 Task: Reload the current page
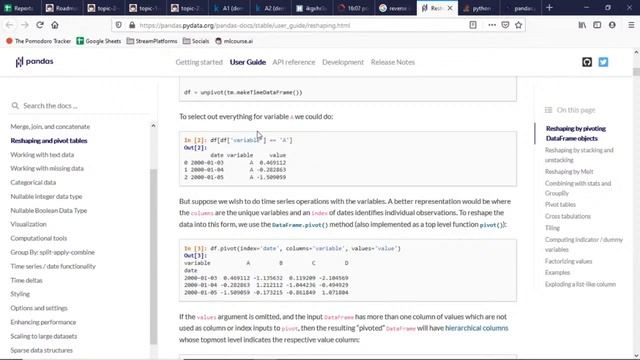(40, 25)
